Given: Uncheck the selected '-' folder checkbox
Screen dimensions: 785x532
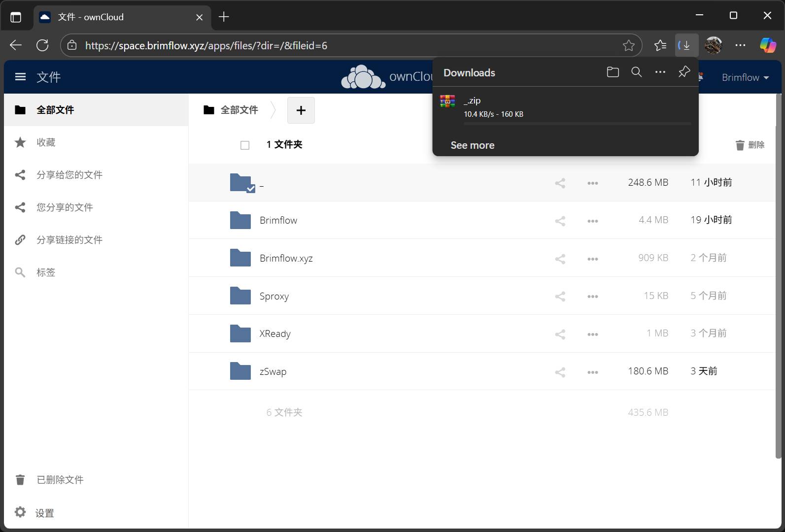Looking at the screenshot, I should tap(251, 189).
